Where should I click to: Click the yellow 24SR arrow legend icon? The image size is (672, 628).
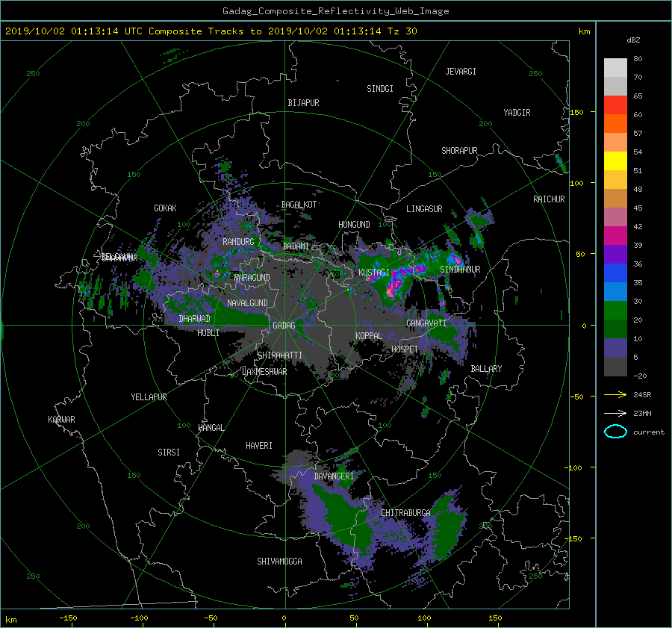click(615, 394)
